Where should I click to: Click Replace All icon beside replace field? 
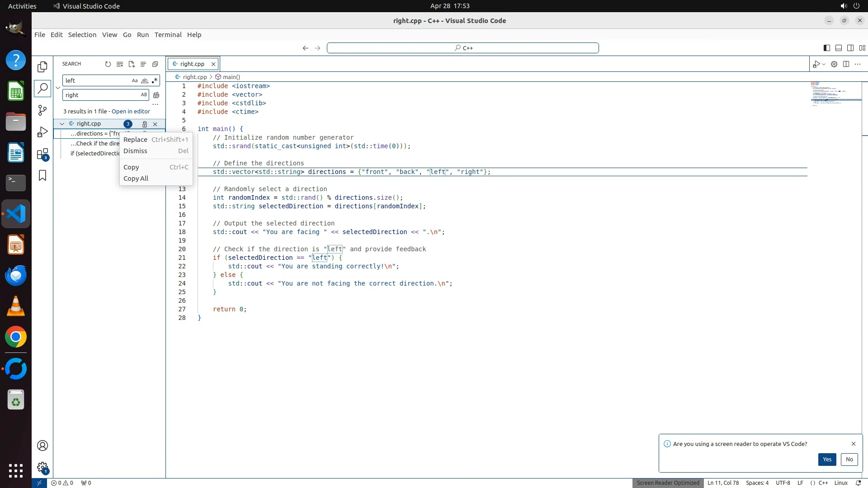[x=156, y=95]
